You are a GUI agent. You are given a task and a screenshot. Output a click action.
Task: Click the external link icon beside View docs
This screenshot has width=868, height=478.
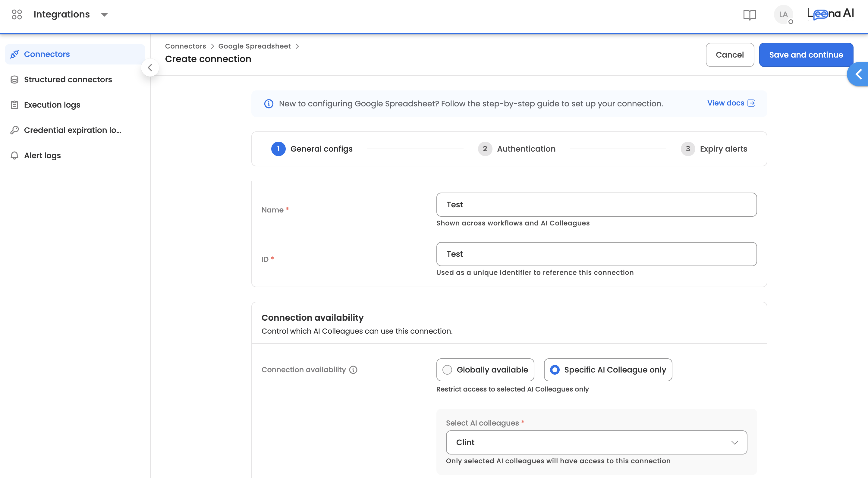[x=751, y=103]
